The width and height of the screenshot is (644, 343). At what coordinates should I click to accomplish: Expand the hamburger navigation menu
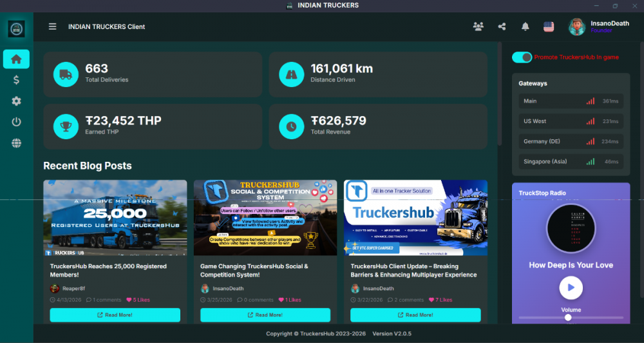(53, 26)
